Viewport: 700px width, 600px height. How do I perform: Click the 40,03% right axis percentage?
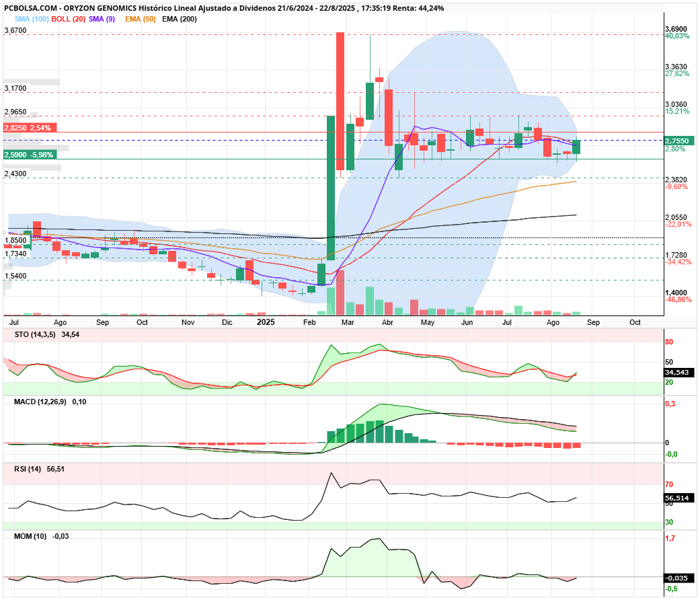(x=677, y=36)
